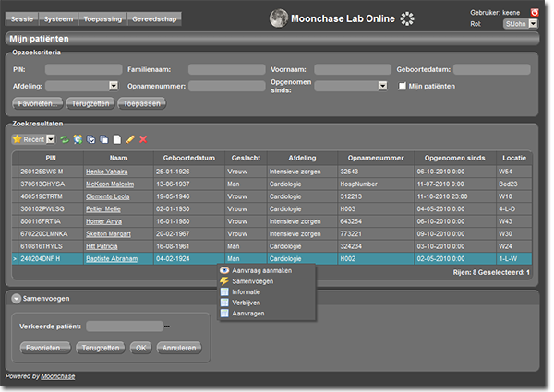
Task: Open patient link Henke Yahaira
Action: coord(107,172)
